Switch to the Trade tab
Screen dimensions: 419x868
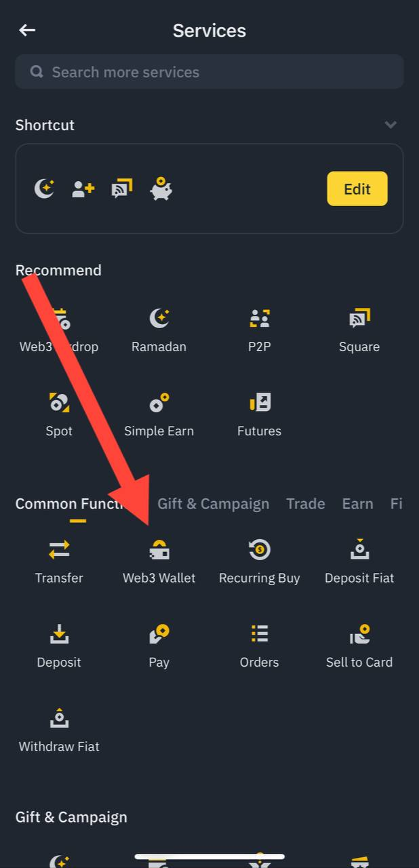(305, 504)
